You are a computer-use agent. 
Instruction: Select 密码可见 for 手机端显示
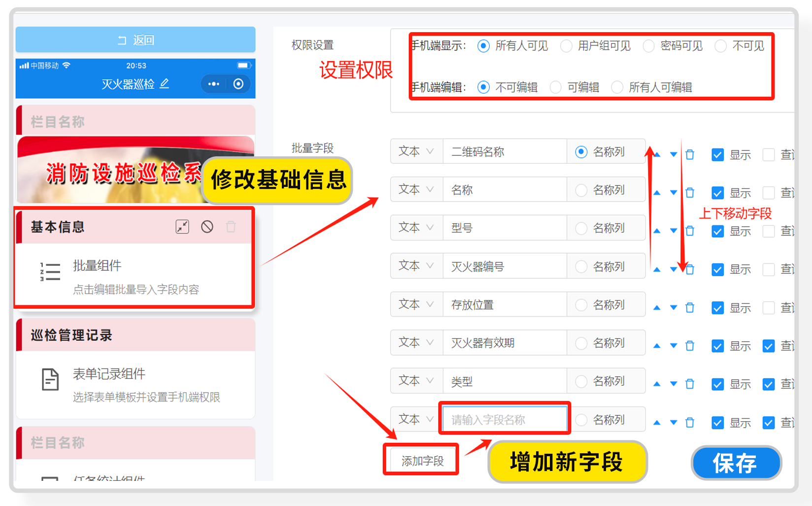pyautogui.click(x=649, y=46)
